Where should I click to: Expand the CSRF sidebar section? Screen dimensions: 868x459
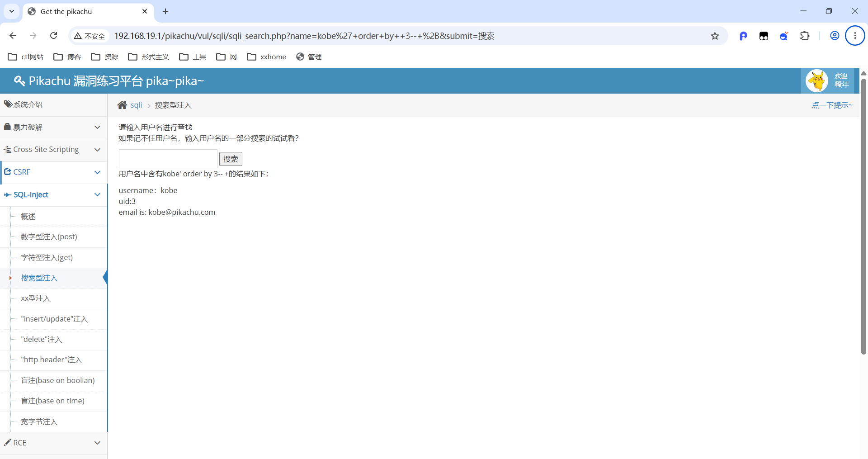point(53,172)
